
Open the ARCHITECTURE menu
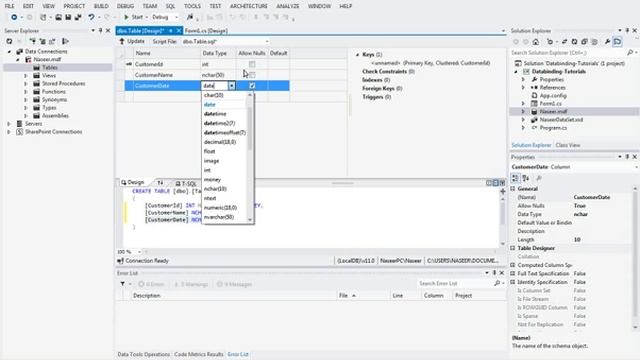pos(249,6)
